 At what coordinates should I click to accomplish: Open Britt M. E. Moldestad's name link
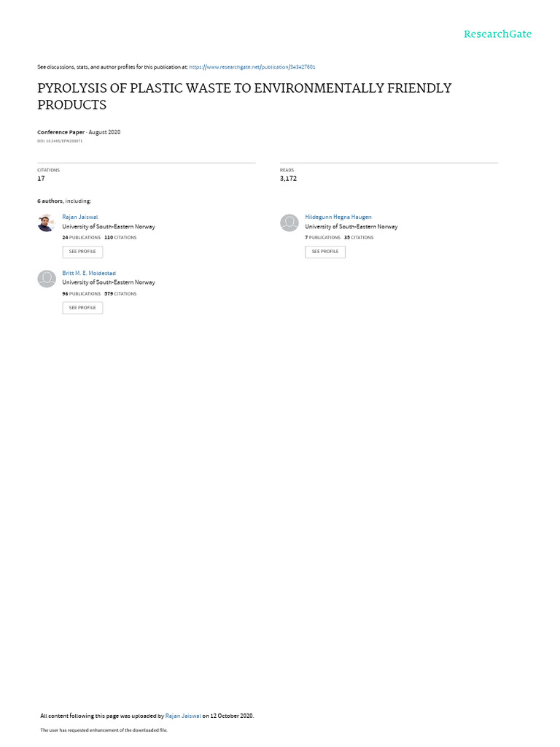pyautogui.click(x=89, y=273)
